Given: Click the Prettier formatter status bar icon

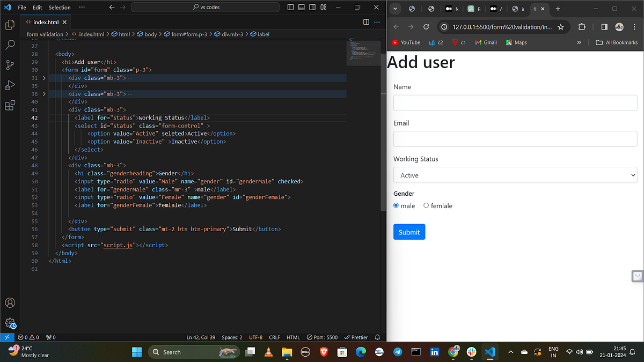Looking at the screenshot, I should pyautogui.click(x=356, y=337).
